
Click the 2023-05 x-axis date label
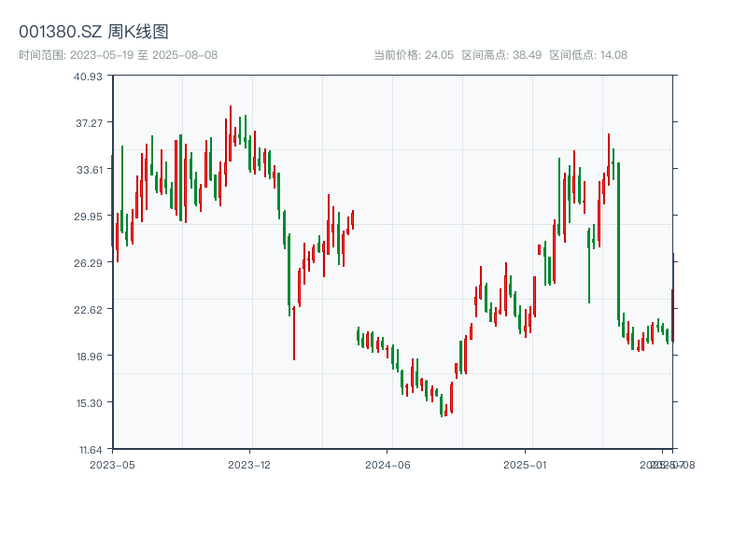(x=112, y=464)
